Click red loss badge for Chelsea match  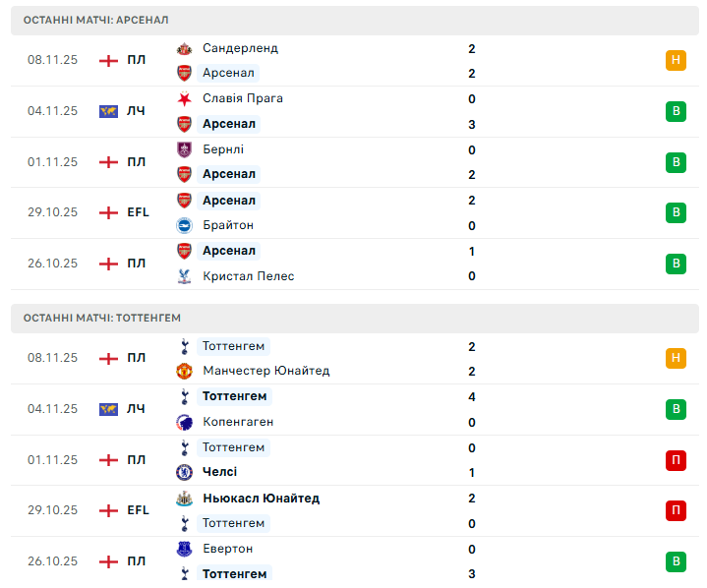(x=676, y=459)
